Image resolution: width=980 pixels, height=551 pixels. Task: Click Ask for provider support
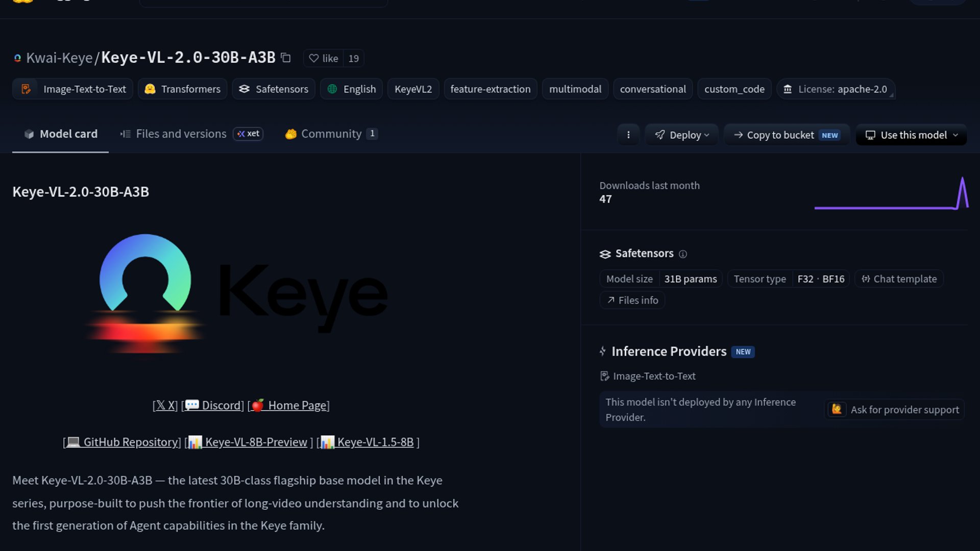click(894, 410)
